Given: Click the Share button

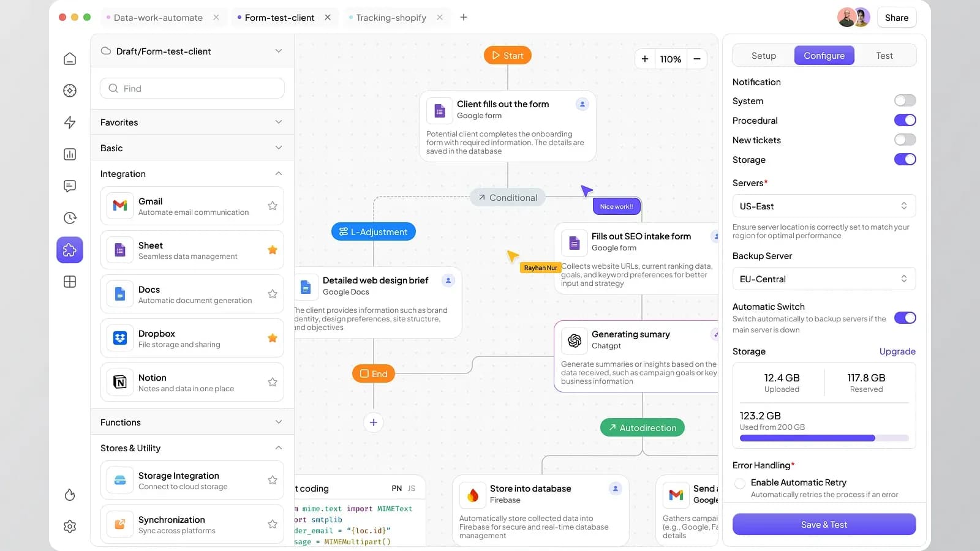Looking at the screenshot, I should (x=897, y=18).
